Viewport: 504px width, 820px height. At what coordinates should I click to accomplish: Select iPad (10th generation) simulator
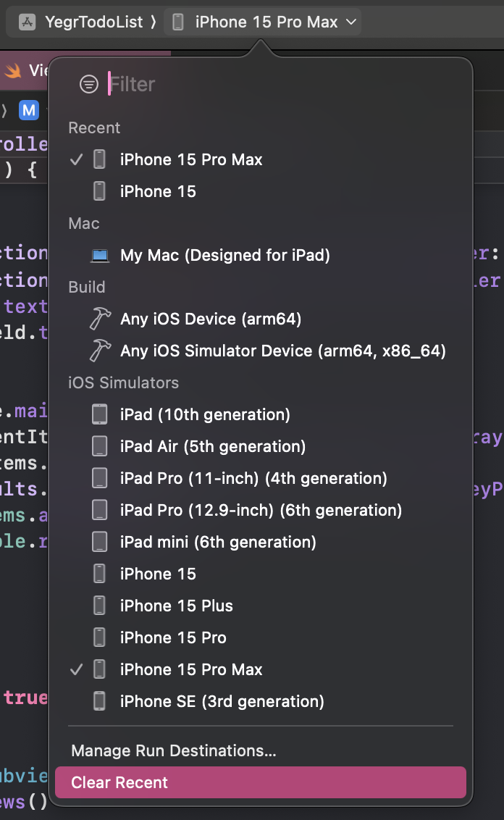click(x=261, y=414)
